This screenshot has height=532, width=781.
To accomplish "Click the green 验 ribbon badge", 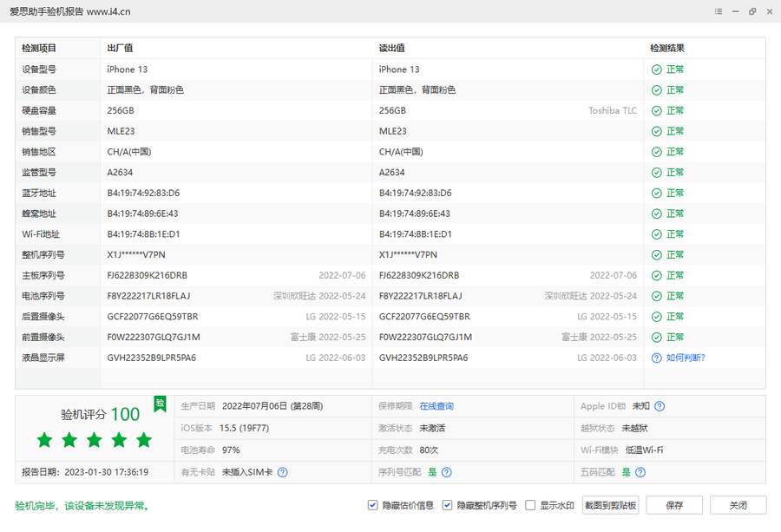I will tap(160, 404).
